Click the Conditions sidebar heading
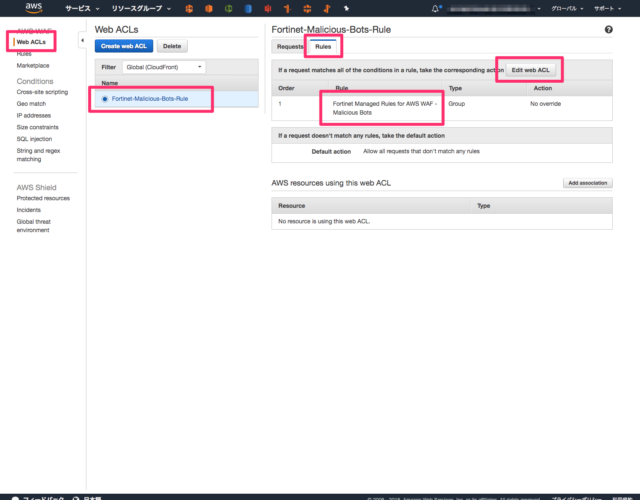The image size is (640, 500). pos(35,81)
